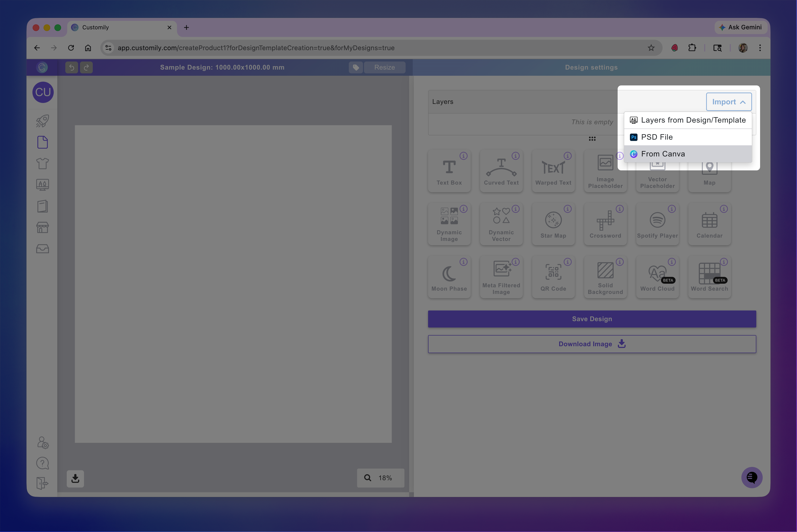Open the T-shirt products section
Screen dimensions: 797x532
(42, 164)
